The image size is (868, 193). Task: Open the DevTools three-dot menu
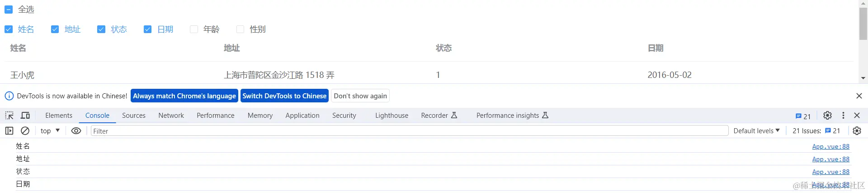coord(843,116)
